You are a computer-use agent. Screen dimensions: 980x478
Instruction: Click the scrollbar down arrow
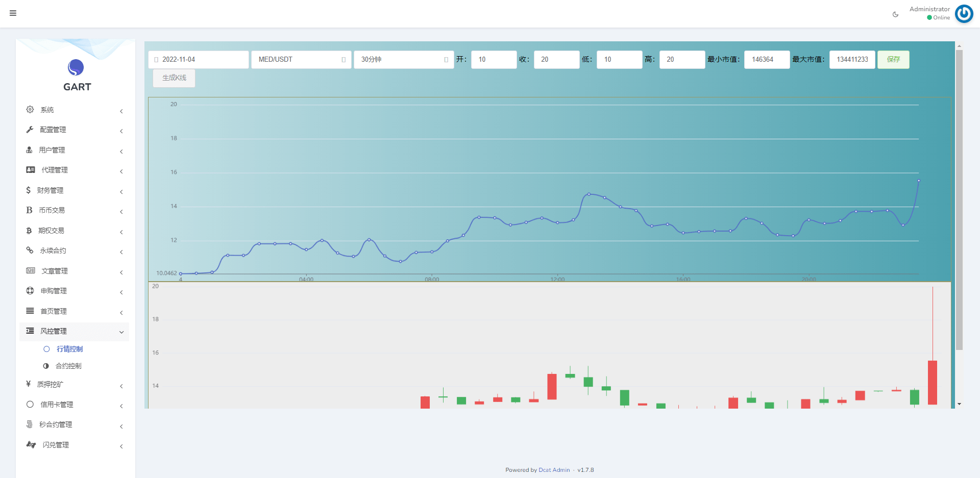(959, 404)
